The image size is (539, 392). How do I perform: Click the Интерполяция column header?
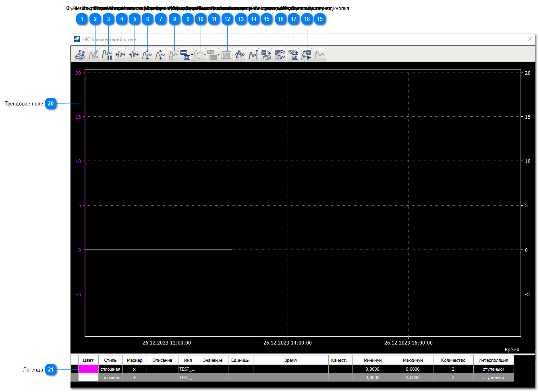coord(493,360)
